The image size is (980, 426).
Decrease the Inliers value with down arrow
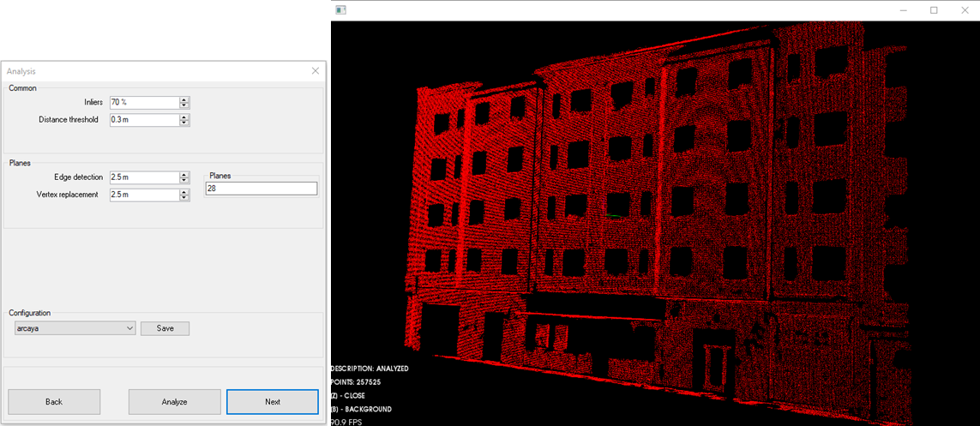tap(183, 106)
